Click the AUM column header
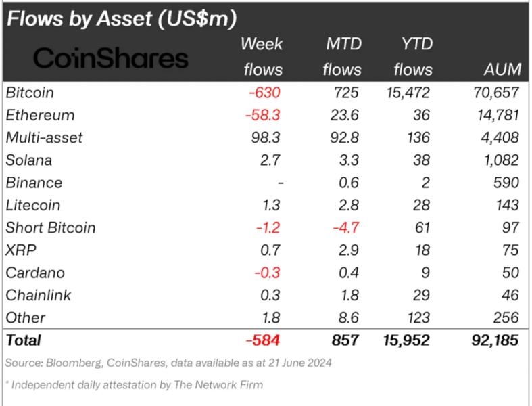The width and height of the screenshot is (532, 406). (x=502, y=69)
